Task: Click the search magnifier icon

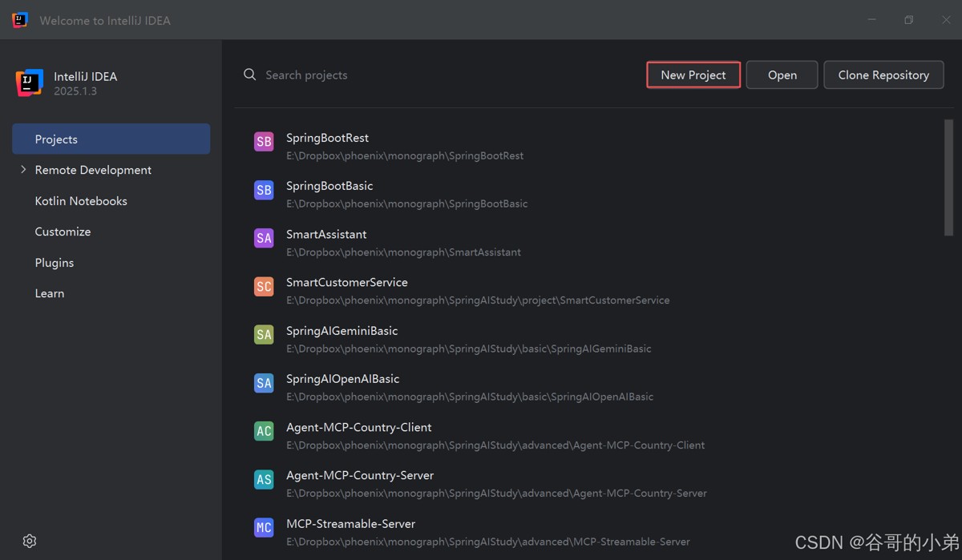Action: point(250,75)
